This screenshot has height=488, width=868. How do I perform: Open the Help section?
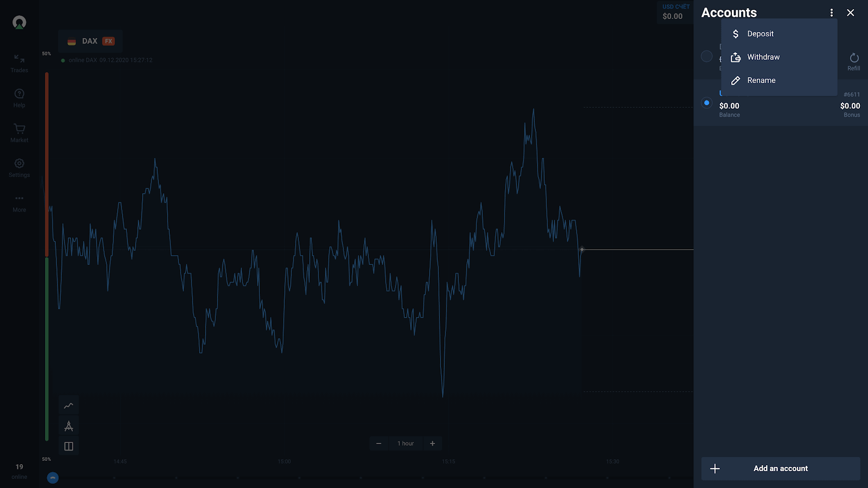(x=19, y=98)
